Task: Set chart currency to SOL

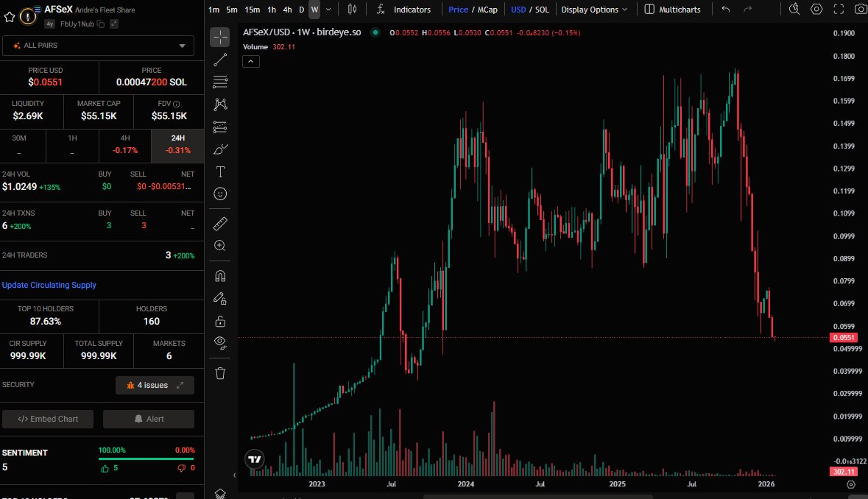Action: [x=542, y=10]
